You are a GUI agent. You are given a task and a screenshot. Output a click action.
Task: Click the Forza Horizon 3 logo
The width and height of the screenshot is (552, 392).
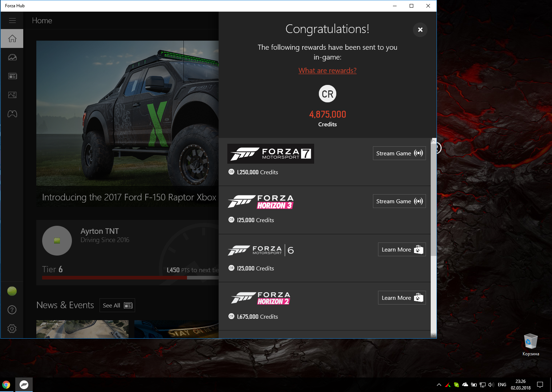pos(261,202)
